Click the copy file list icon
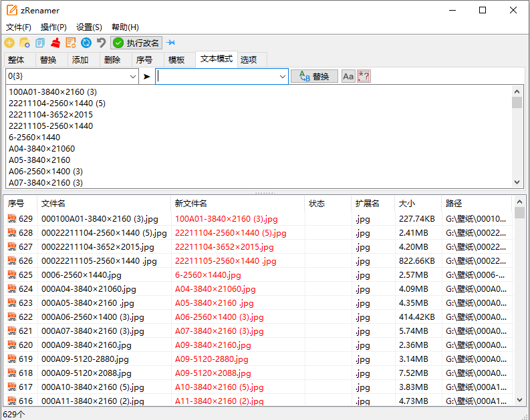Screen dimensions: 530x420 coord(40,43)
